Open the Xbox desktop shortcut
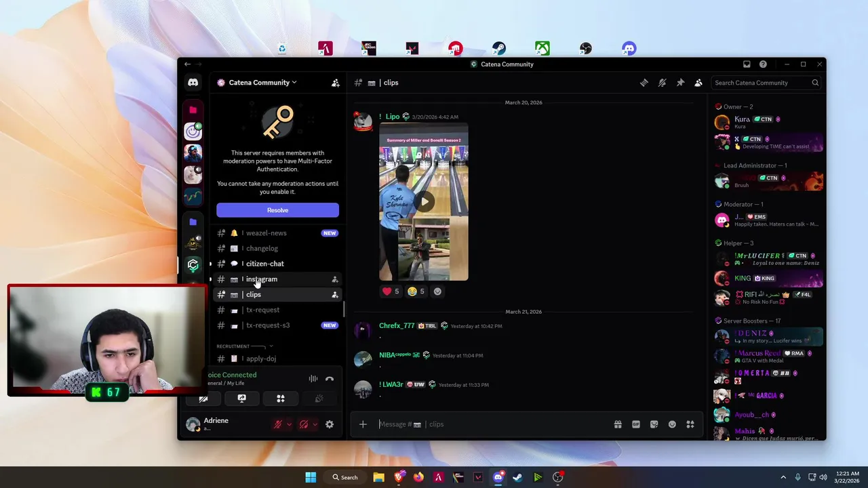This screenshot has width=868, height=488. tap(542, 49)
